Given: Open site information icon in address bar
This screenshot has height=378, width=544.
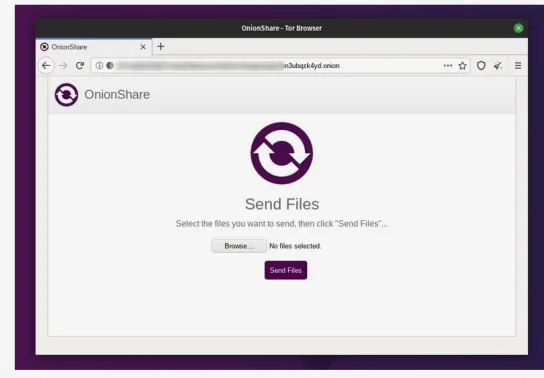Looking at the screenshot, I should (x=99, y=66).
